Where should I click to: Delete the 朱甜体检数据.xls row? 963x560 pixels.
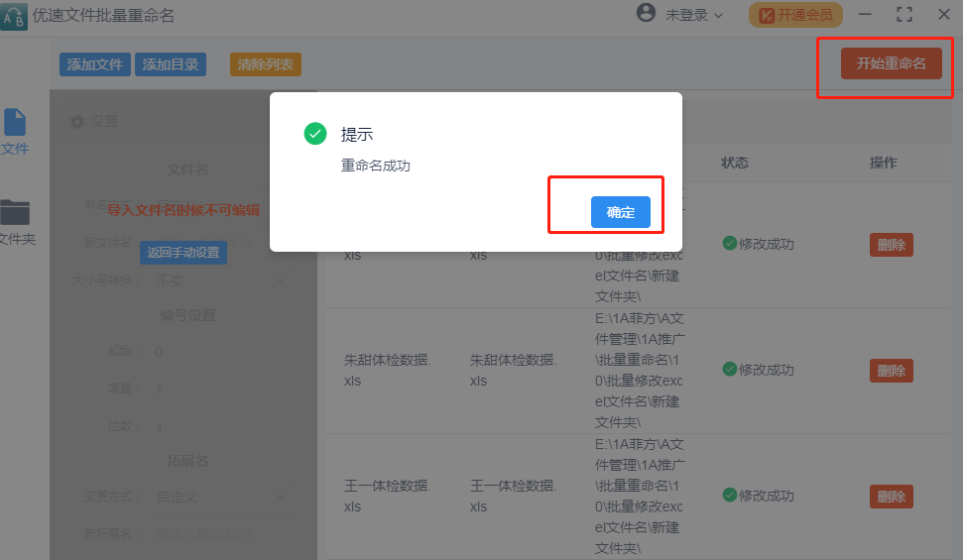[x=891, y=371]
